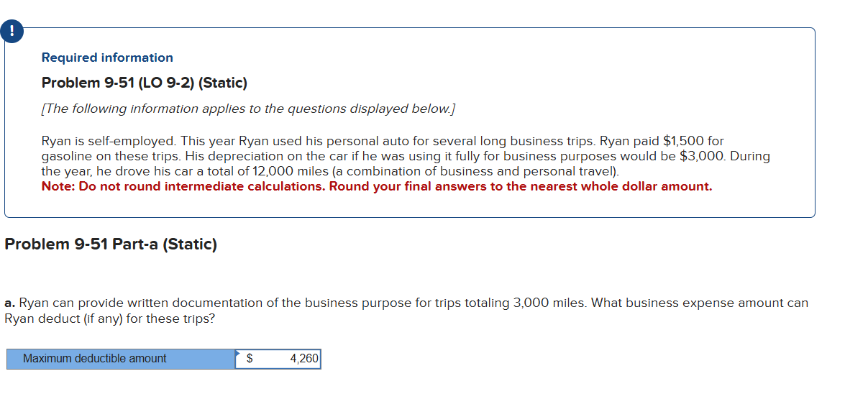The image size is (868, 417).
Task: Expand the Problem 9-51 Part-a section heading
Action: 108,244
